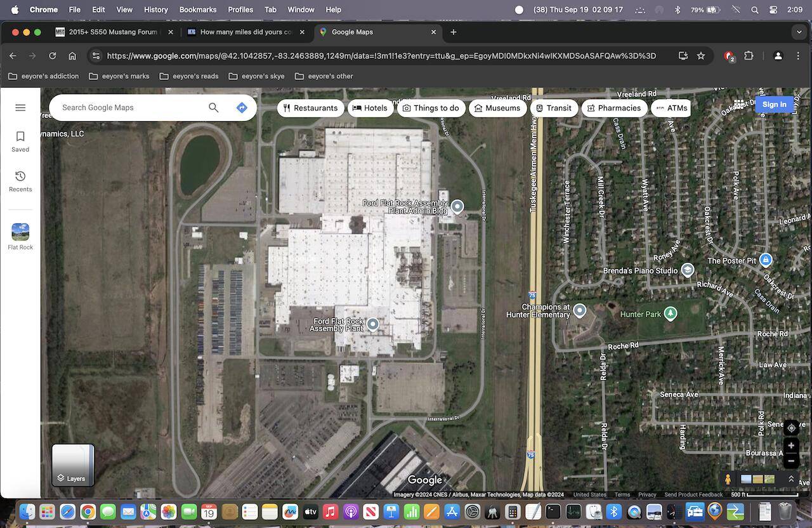
Task: Zoom out with the minus button
Action: (x=790, y=461)
